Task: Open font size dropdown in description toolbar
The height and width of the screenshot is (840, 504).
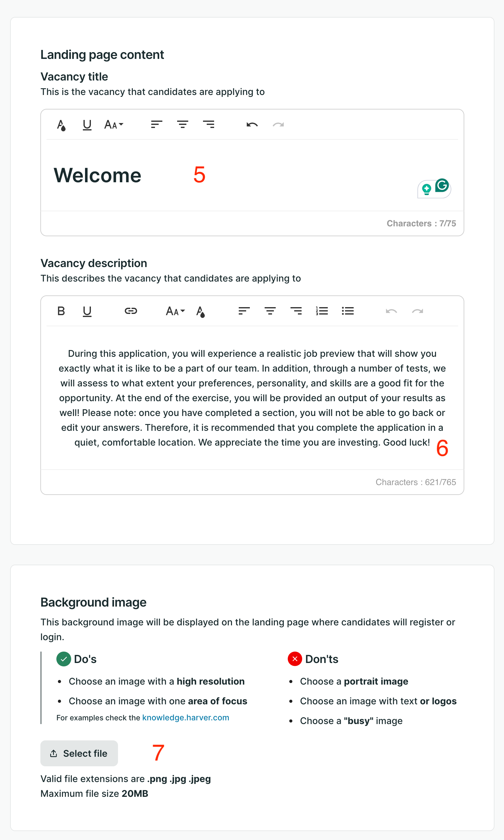Action: (175, 311)
